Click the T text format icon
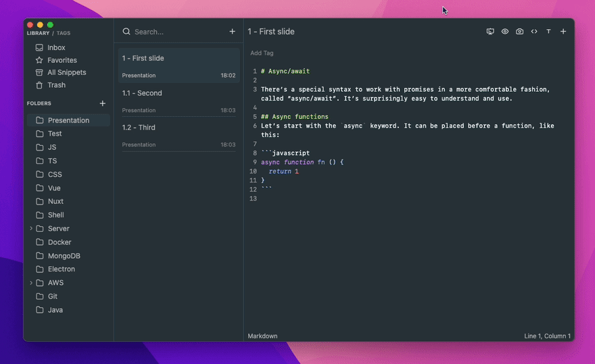The height and width of the screenshot is (364, 595). pos(548,32)
